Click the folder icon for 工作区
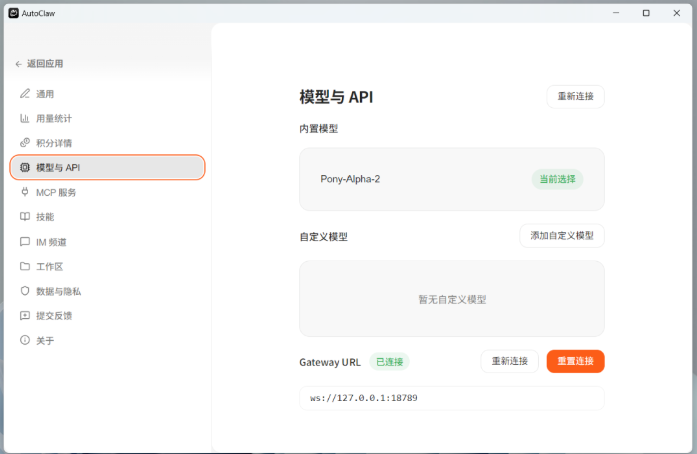 [25, 266]
